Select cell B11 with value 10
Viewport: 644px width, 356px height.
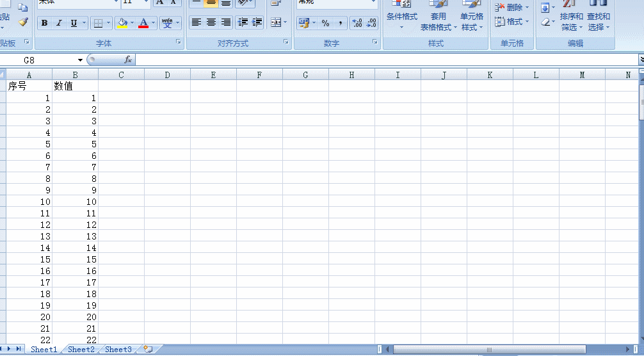[x=75, y=202]
